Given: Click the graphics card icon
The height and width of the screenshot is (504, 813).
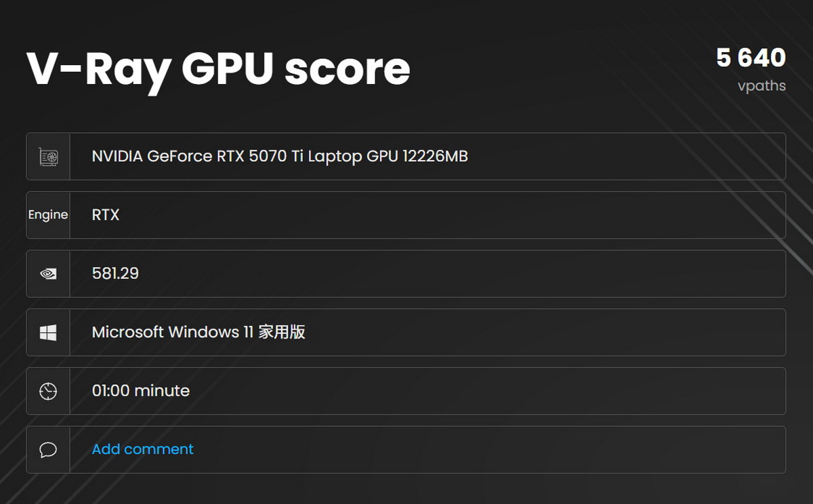Looking at the screenshot, I should pyautogui.click(x=48, y=156).
